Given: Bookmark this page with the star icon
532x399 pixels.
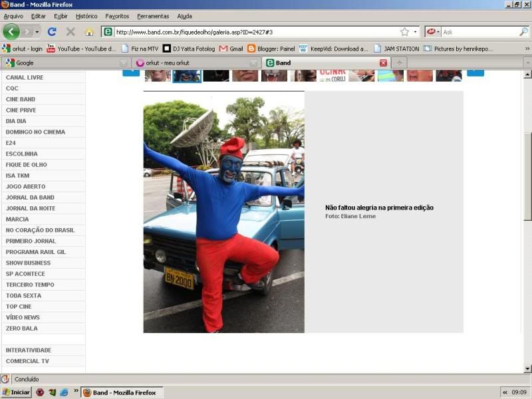Looking at the screenshot, I should (x=404, y=32).
